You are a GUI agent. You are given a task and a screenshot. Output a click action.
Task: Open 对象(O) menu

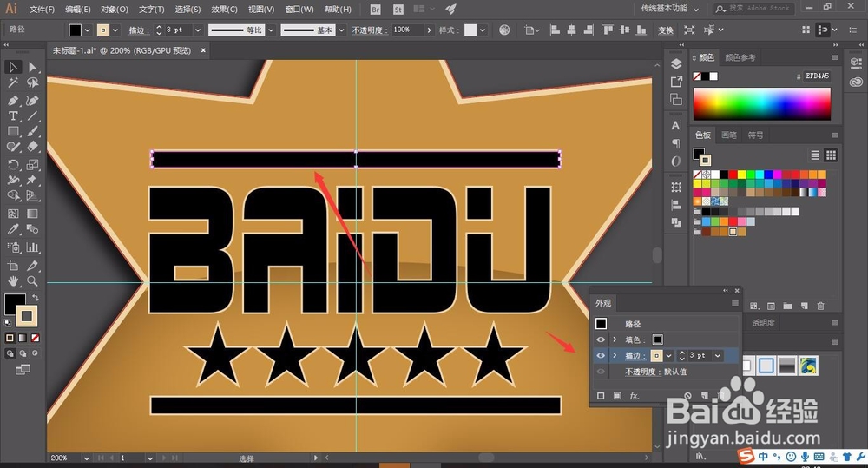[115, 10]
